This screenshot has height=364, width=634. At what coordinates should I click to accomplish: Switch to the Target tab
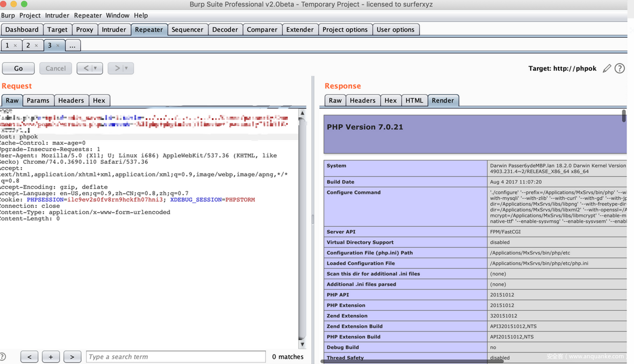[x=57, y=29]
